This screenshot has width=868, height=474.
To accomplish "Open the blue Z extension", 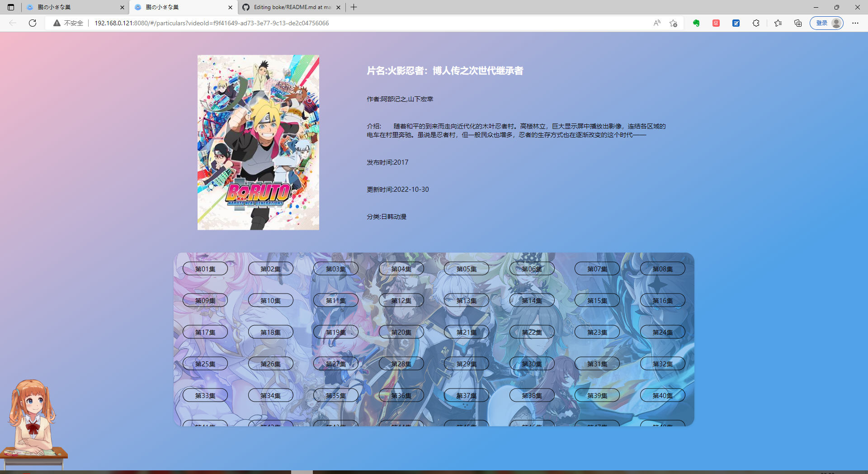I will (736, 23).
